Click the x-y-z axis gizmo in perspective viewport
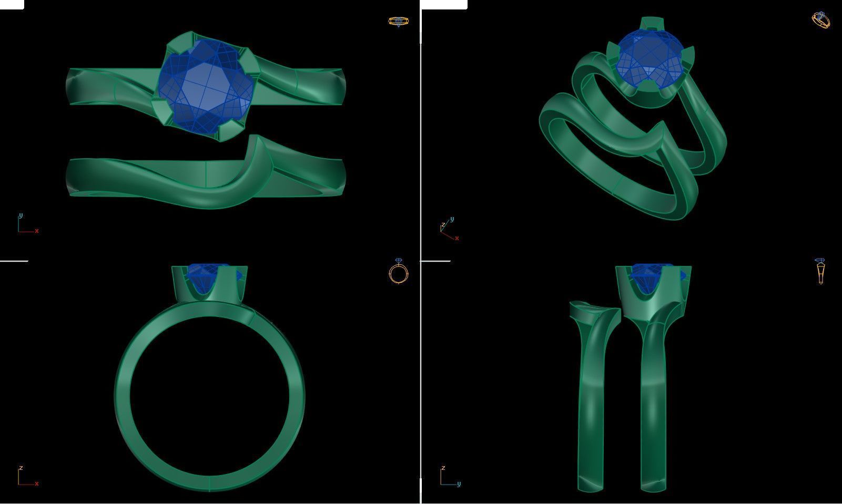This screenshot has height=504, width=842. [x=450, y=229]
